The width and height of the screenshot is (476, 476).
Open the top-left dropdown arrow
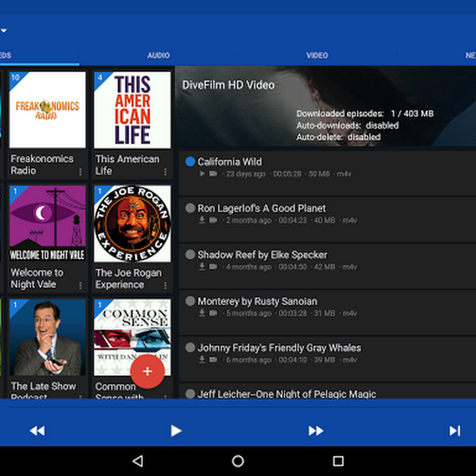point(4,30)
